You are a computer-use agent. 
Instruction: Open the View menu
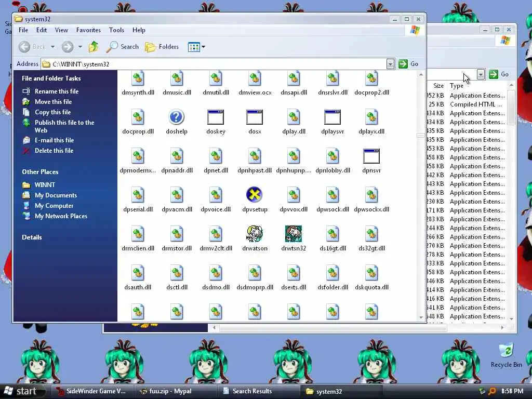(x=61, y=30)
